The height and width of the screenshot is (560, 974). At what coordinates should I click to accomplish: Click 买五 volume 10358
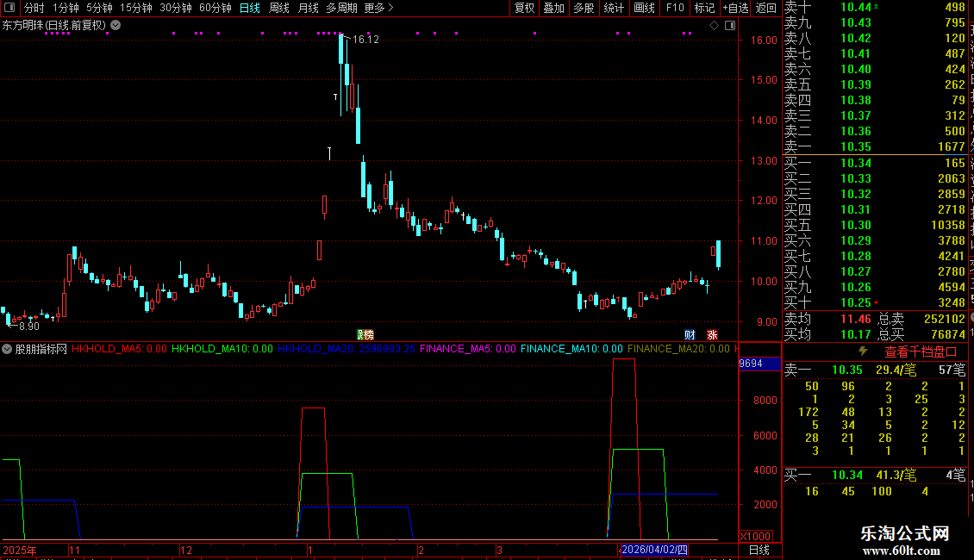tap(948, 226)
